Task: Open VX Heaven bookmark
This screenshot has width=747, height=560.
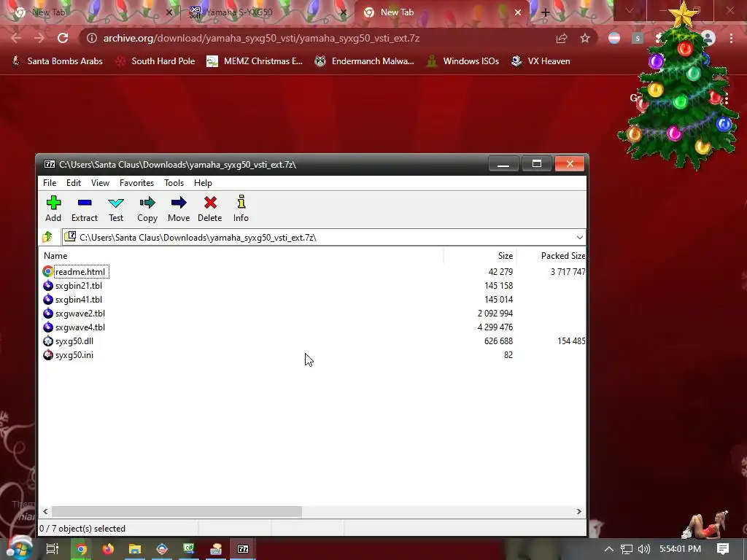Action: 541,61
